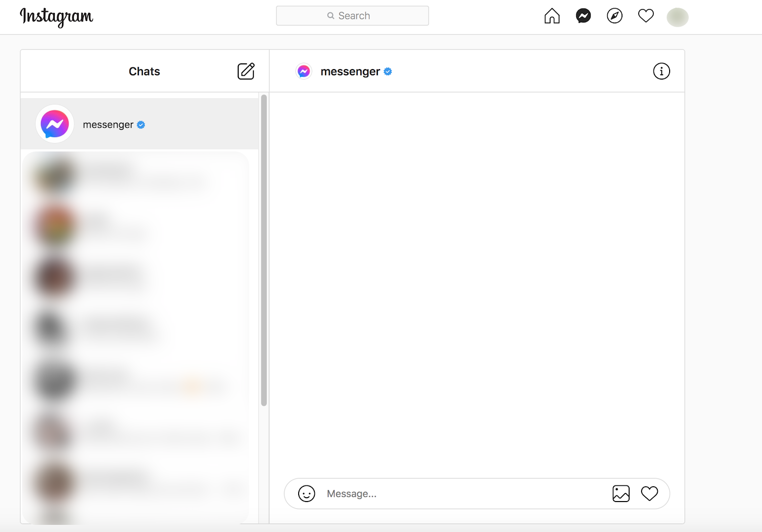Start a new message with compose icon
Image resolution: width=762 pixels, height=532 pixels.
(246, 71)
